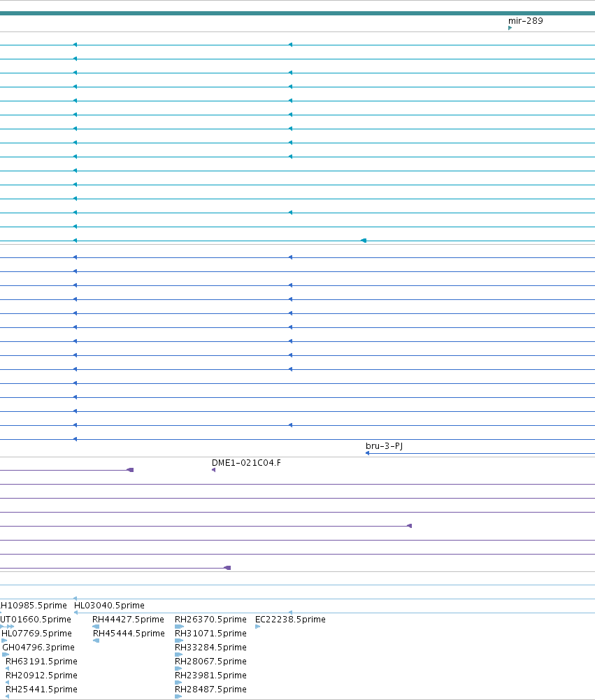The image size is (595, 700).
Task: Select the RH23981.5prime label
Action: click(210, 675)
